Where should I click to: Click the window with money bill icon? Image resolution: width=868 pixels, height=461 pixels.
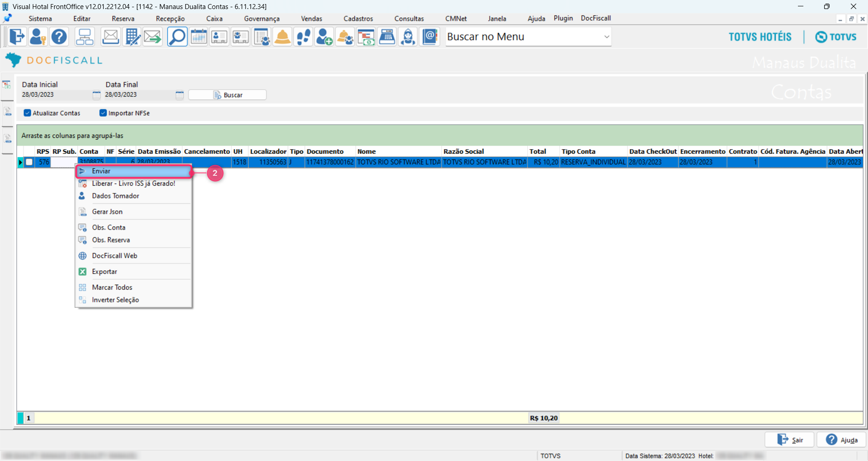click(366, 37)
